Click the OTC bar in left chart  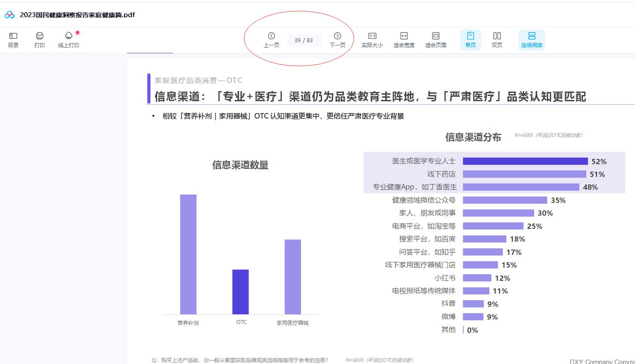[x=241, y=292]
